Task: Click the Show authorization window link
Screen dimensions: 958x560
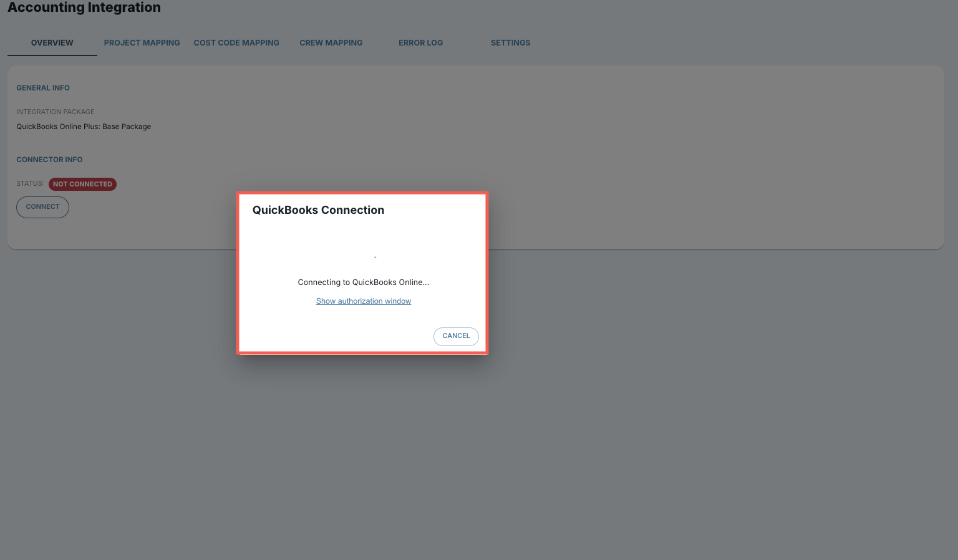Action: 364,301
